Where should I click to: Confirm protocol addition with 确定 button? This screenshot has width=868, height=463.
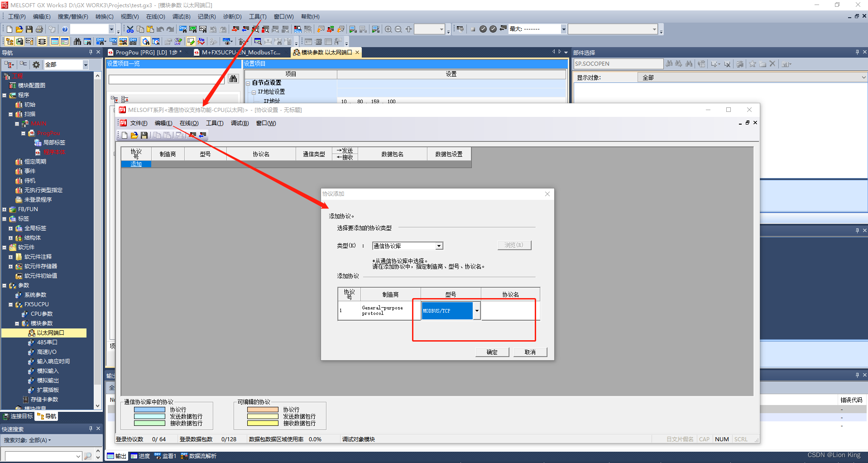coord(492,352)
